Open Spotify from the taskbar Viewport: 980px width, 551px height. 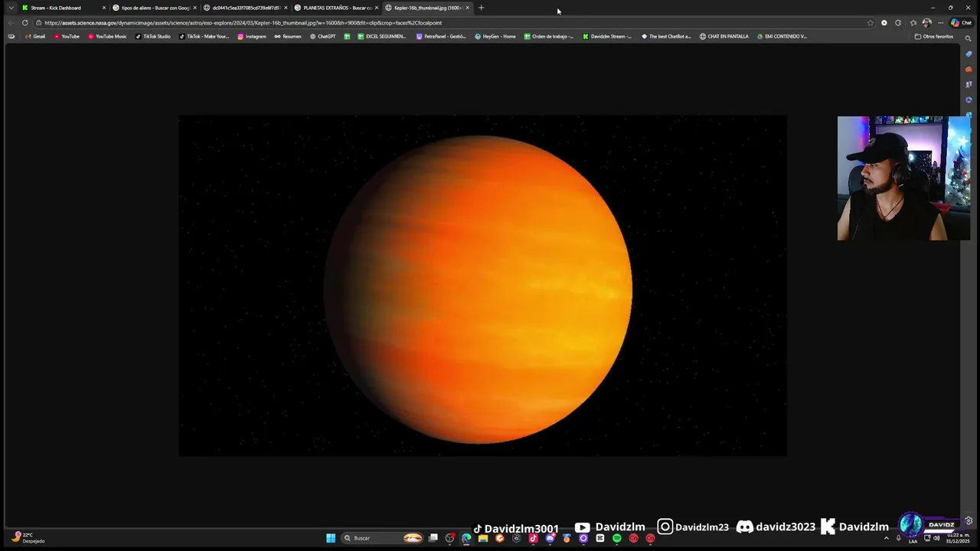pyautogui.click(x=616, y=538)
